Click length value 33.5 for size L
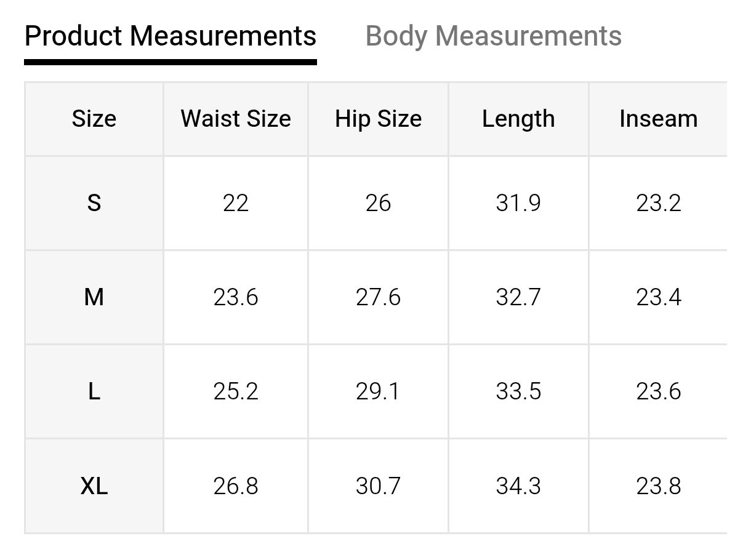751x560 pixels. point(518,391)
